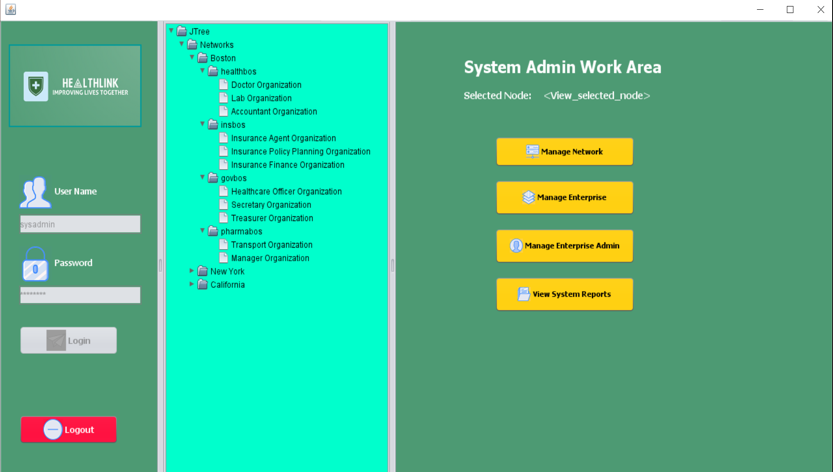Collapse the insbos enterprise node
The height and width of the screenshot is (472, 833).
point(203,125)
